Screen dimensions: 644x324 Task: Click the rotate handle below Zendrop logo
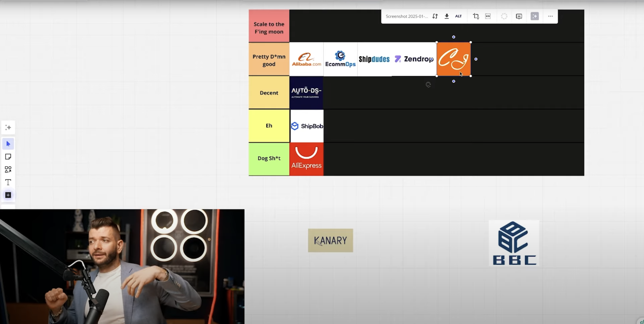point(428,85)
